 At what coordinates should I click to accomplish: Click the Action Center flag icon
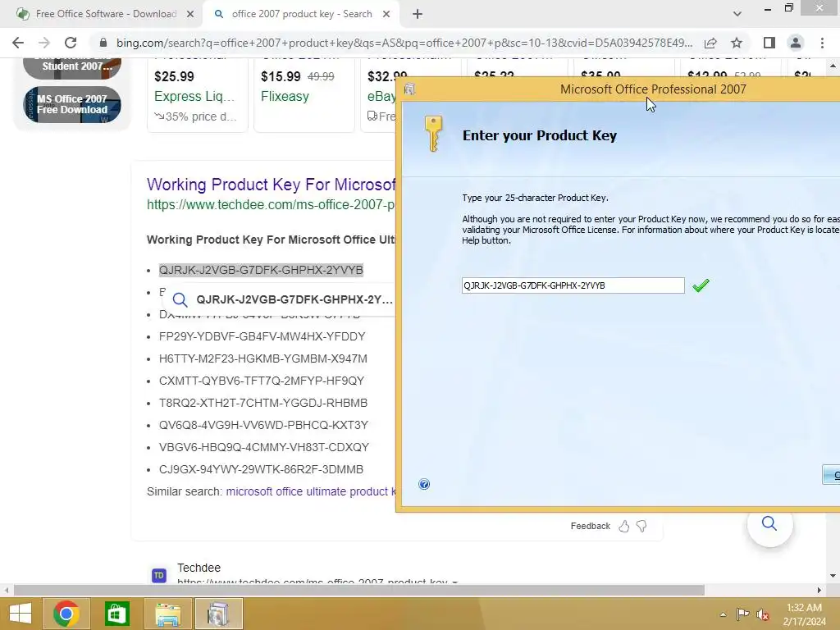pyautogui.click(x=742, y=614)
